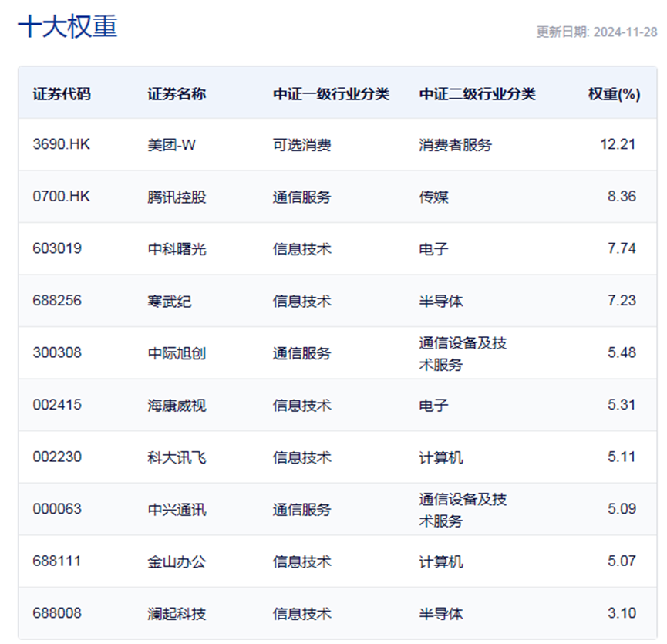The image size is (667, 644).
Task: Select 计算机 in the 科大讯飞 row
Action: point(441,457)
